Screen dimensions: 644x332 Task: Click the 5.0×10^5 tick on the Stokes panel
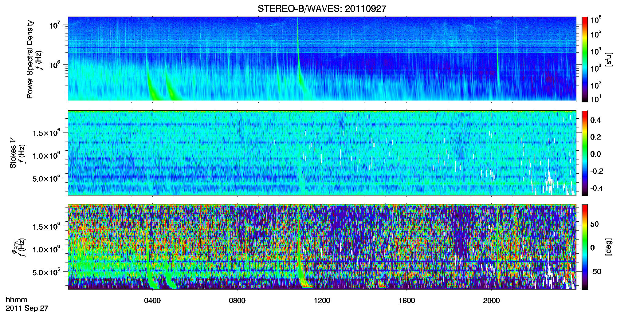pos(46,178)
